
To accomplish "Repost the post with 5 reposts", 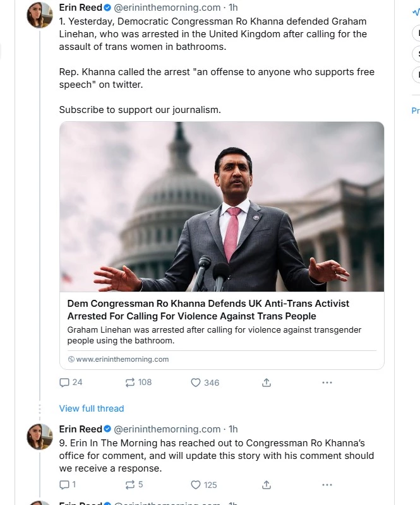I will tap(129, 484).
